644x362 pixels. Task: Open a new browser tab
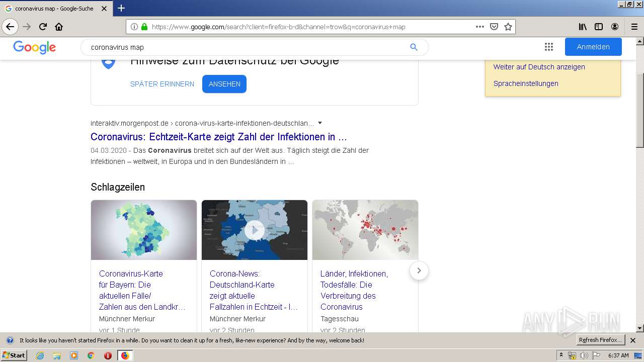click(121, 8)
